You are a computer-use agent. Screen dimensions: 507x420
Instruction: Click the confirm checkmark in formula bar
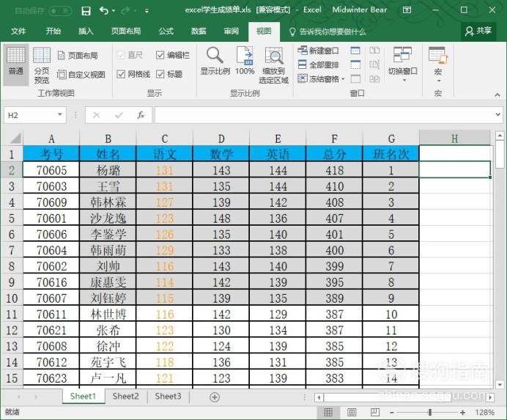click(119, 115)
